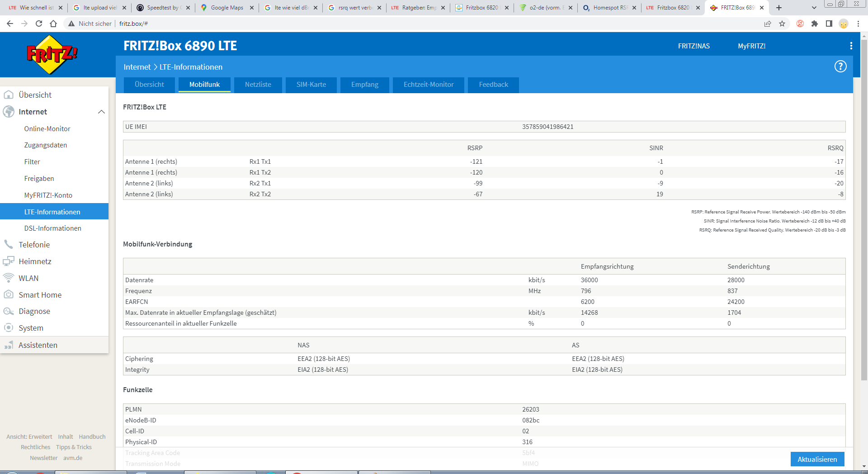868x474 pixels.
Task: Open the Echtzeit-Monitor tab
Action: point(429,85)
